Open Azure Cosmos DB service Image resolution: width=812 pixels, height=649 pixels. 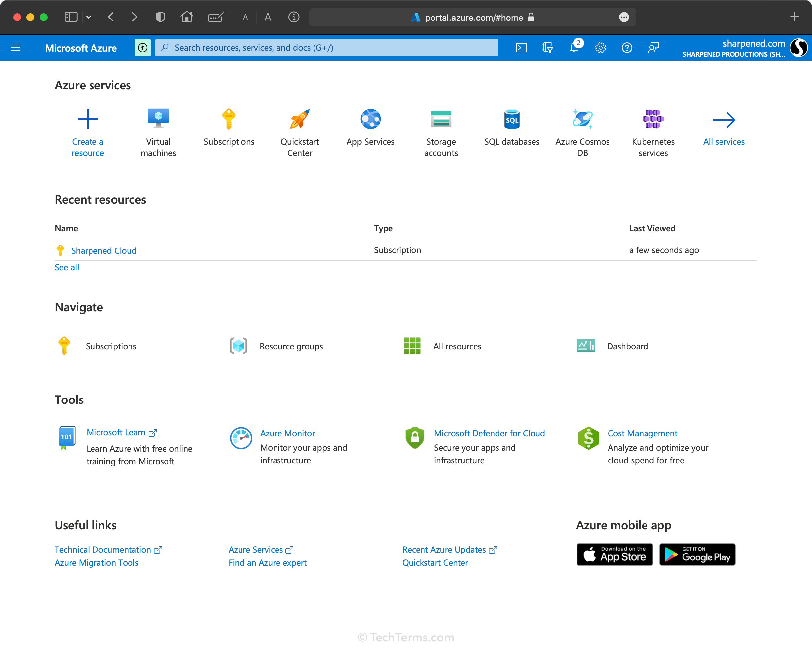coord(582,132)
